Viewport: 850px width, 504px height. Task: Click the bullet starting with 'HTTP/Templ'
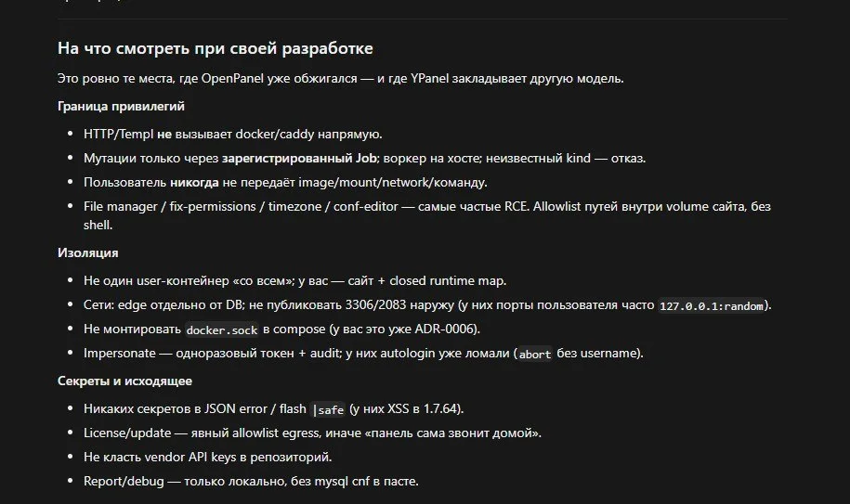pyautogui.click(x=232, y=135)
